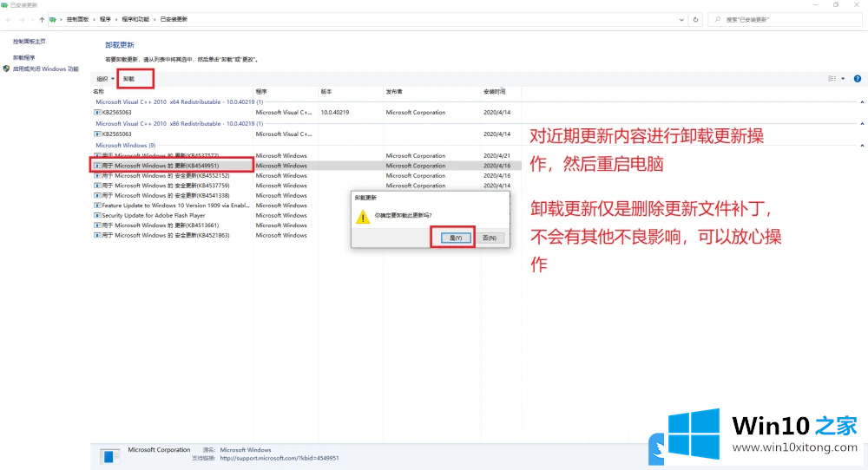
Task: Click 是(Y) to confirm uninstall
Action: 452,238
